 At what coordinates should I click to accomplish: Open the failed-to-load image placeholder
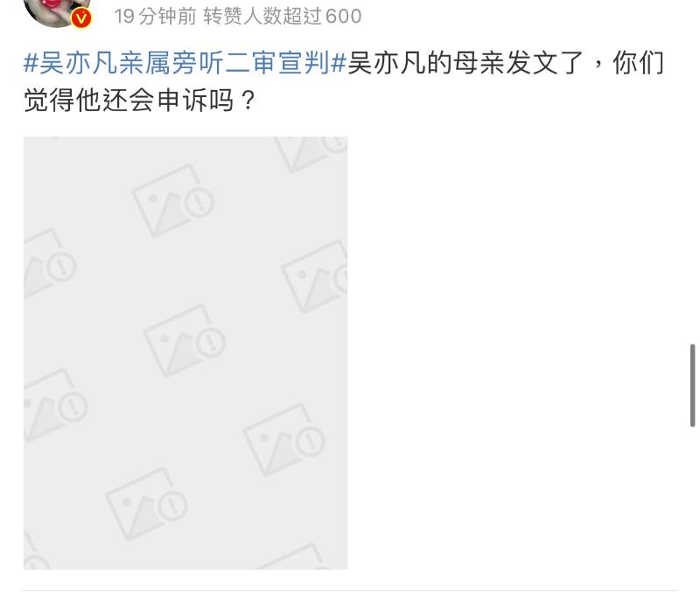pos(185,353)
